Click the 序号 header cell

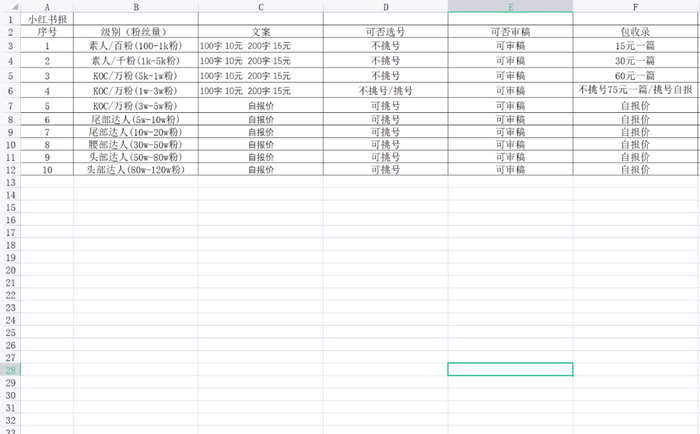(x=47, y=32)
